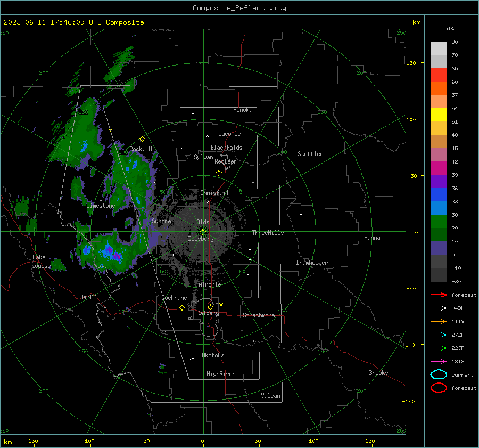479x448 pixels.
Task: Click the 54 dBZ yellow color swatch
Action: [x=439, y=115]
